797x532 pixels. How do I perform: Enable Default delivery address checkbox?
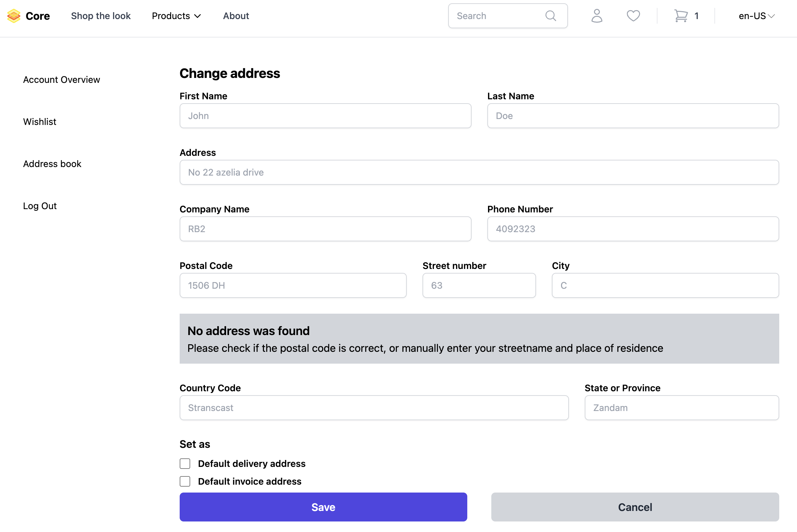pos(185,464)
